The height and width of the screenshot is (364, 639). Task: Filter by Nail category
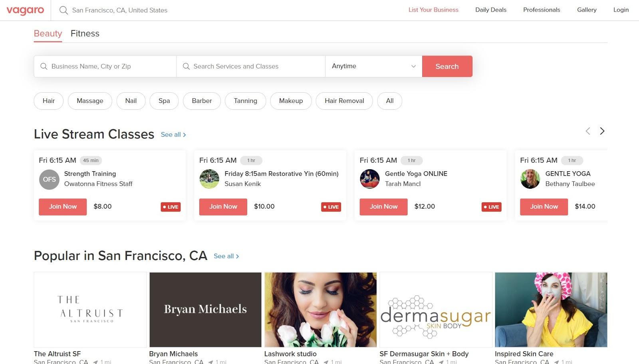(x=131, y=101)
